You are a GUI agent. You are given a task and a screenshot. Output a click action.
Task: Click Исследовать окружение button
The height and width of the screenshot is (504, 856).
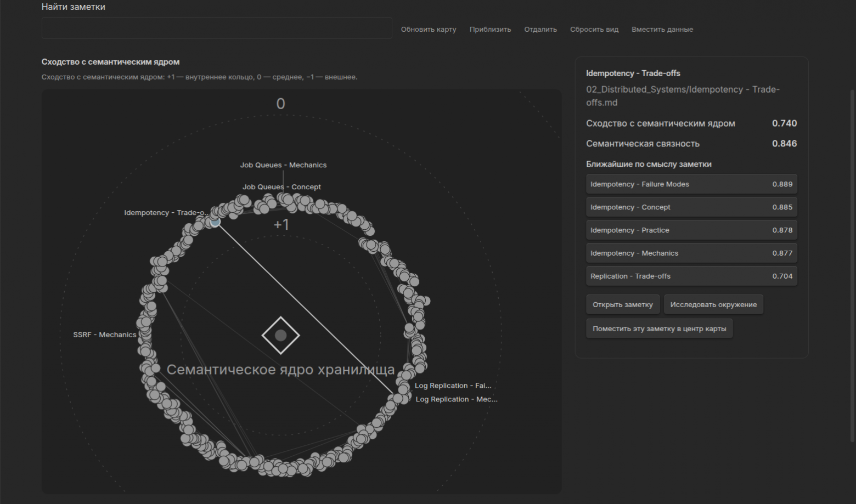point(713,304)
